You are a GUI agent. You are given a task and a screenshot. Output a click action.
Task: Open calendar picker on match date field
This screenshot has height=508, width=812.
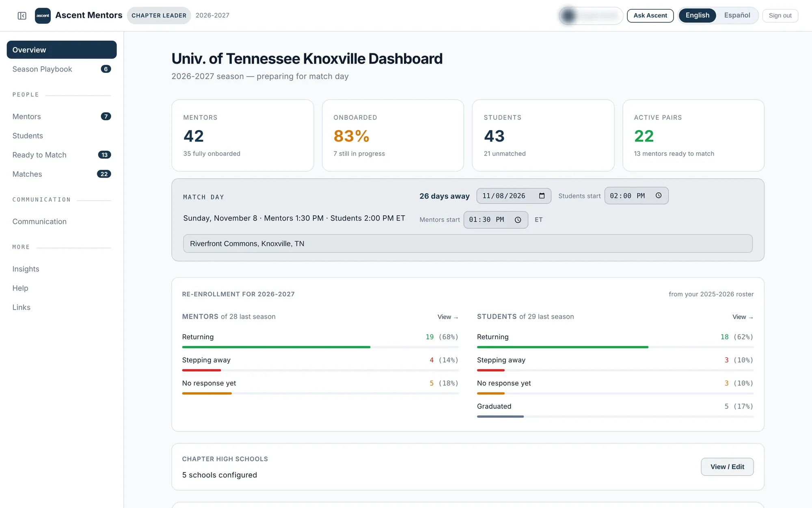click(x=542, y=196)
